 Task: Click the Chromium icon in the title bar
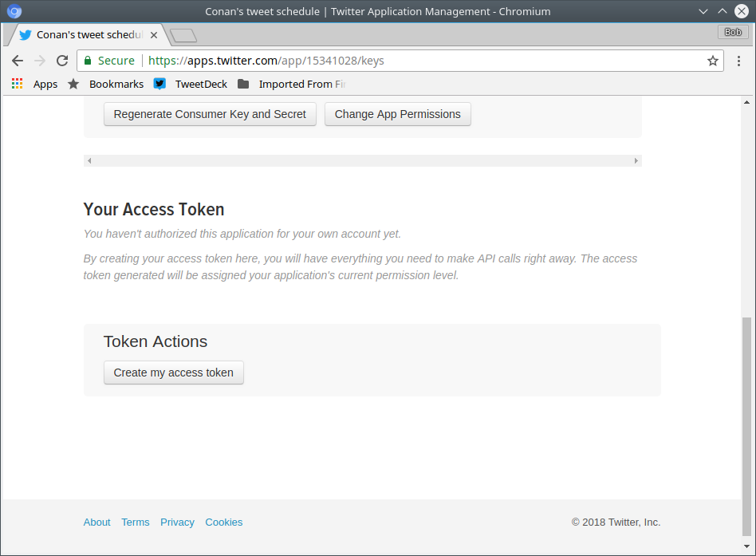tap(14, 11)
